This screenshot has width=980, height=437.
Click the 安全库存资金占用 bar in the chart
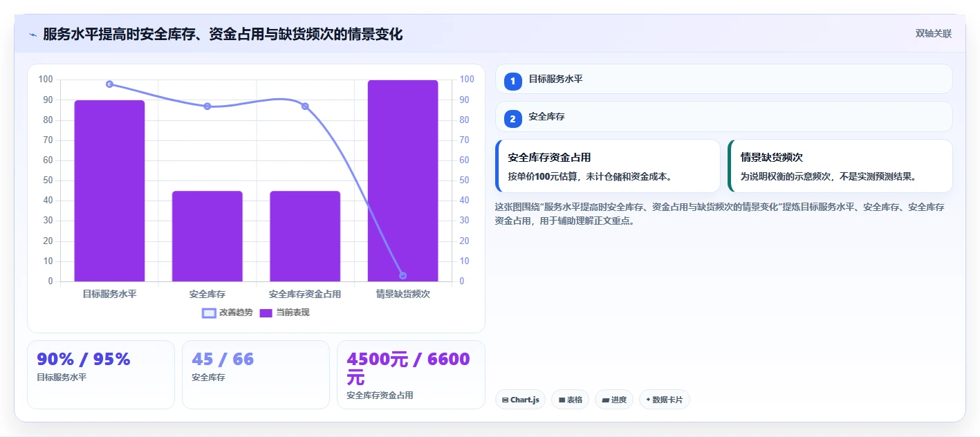point(305,236)
